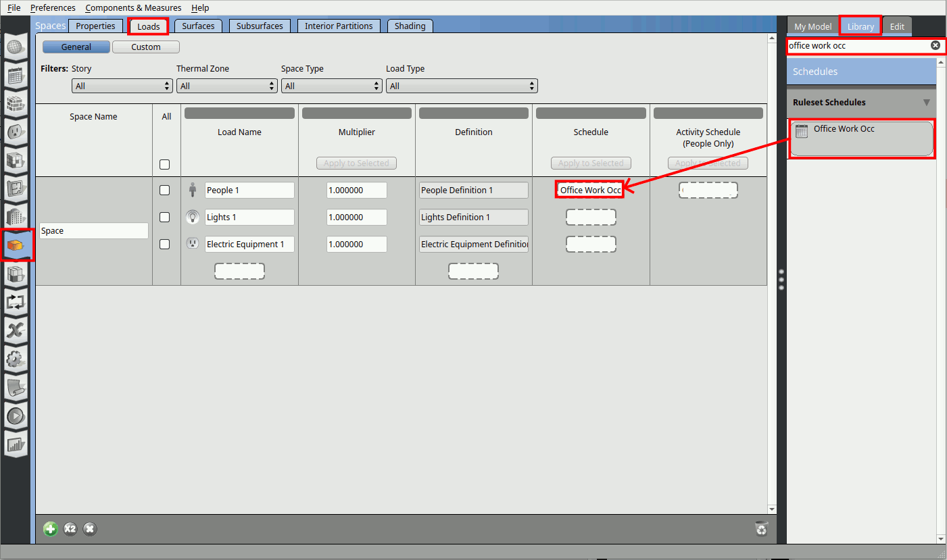Image resolution: width=947 pixels, height=560 pixels.
Task: Toggle the All select checkbox in header
Action: click(164, 164)
